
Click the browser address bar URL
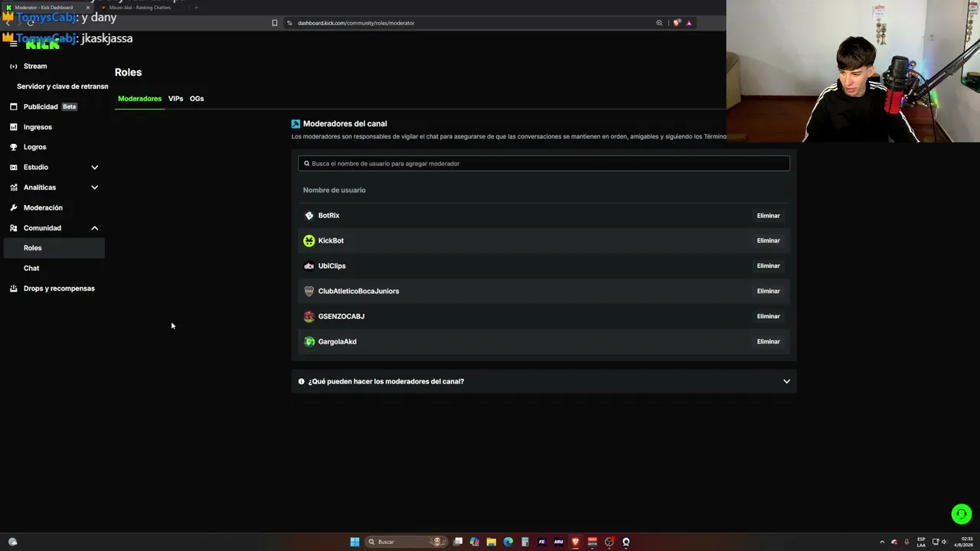click(x=356, y=23)
